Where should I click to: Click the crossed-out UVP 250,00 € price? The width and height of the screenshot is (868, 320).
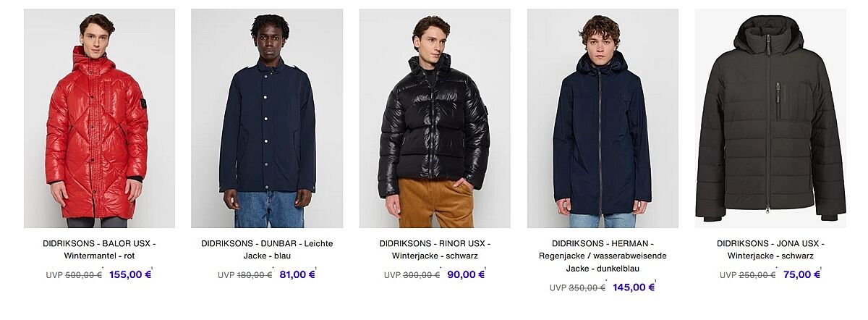pyautogui.click(x=748, y=275)
